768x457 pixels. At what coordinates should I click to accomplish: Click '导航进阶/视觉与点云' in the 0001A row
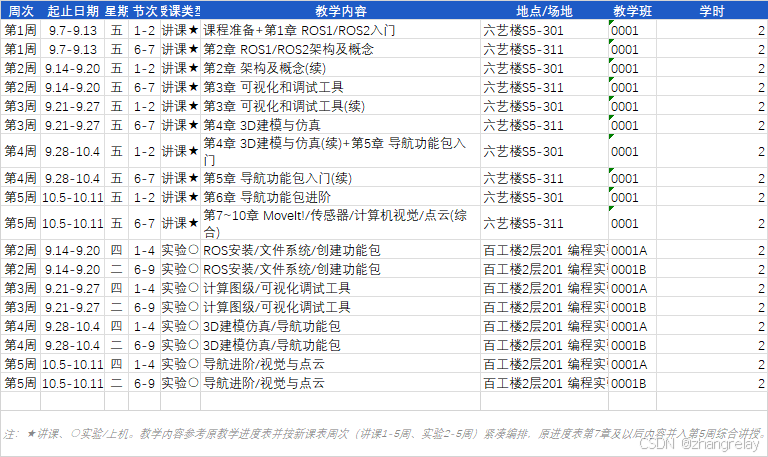(340, 364)
